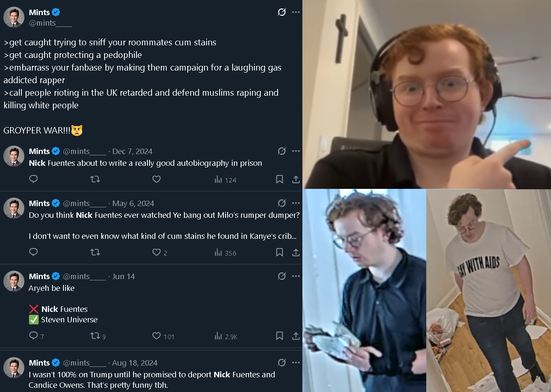Open the headphones webcam photo

[x=427, y=94]
